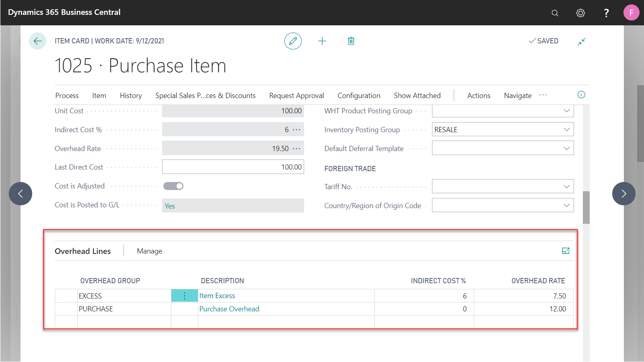This screenshot has width=644, height=362.
Task: Select indirect cost % cell for PURCHASE row
Action: click(424, 309)
